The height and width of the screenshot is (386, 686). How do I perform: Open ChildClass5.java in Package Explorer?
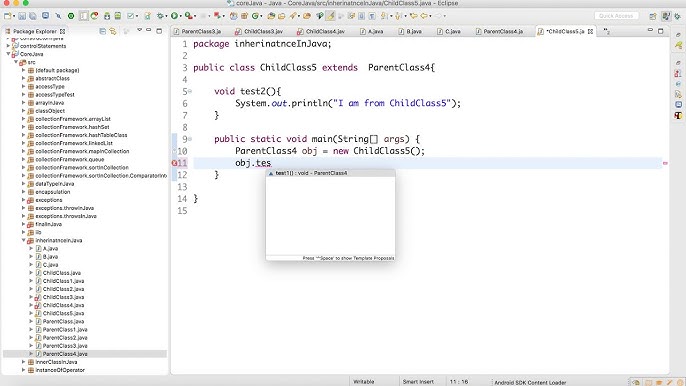(x=63, y=313)
